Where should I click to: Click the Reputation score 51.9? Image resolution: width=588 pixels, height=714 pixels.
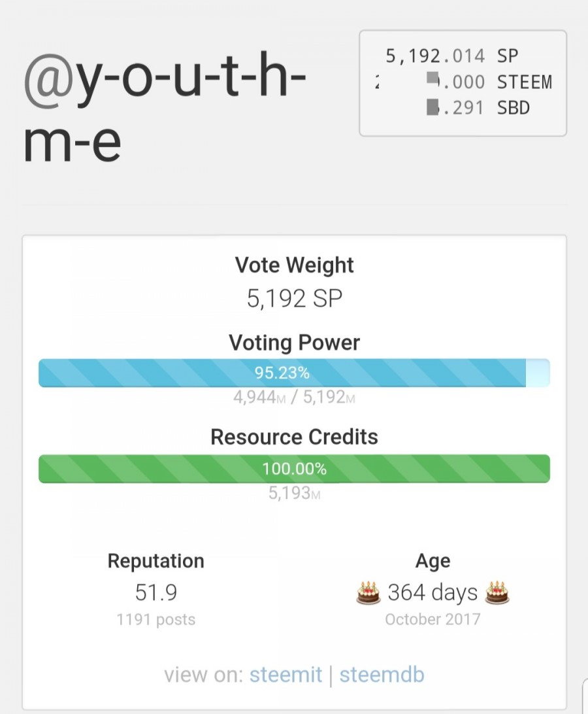coord(155,592)
